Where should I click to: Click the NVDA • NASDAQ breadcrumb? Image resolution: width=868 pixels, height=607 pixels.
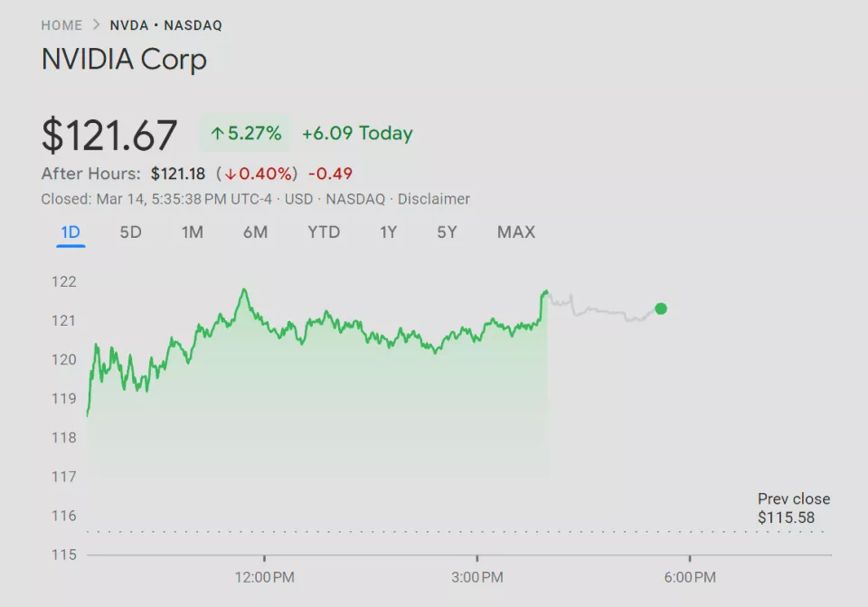165,25
